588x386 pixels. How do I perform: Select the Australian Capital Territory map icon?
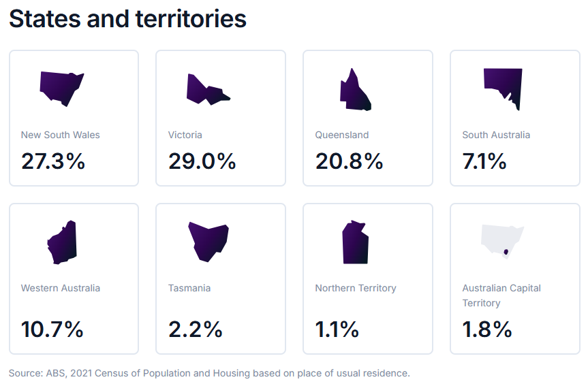tap(502, 242)
